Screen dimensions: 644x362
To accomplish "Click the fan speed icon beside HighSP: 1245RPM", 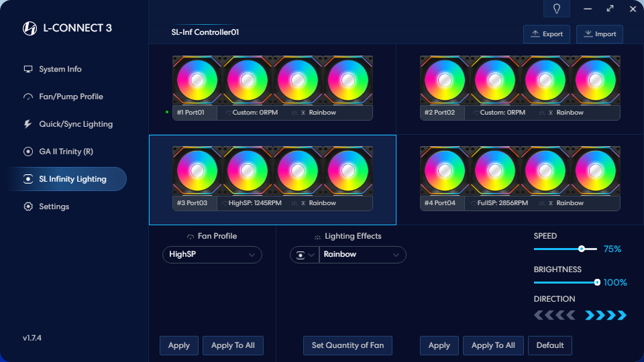I will [225, 203].
